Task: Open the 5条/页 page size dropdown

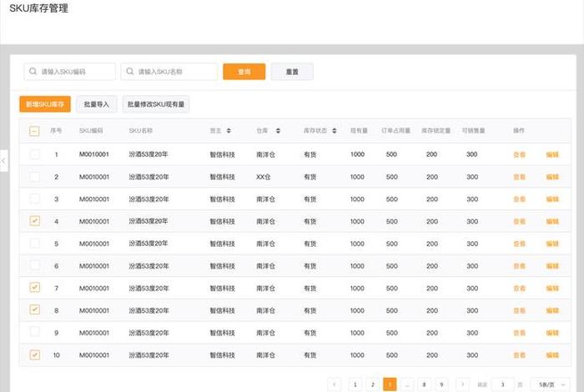Action: [551, 384]
